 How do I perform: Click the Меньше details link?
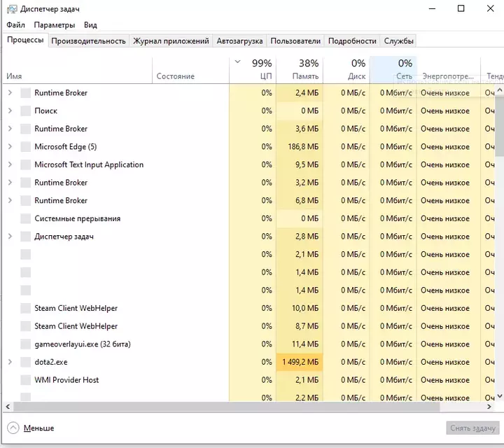pos(39,428)
